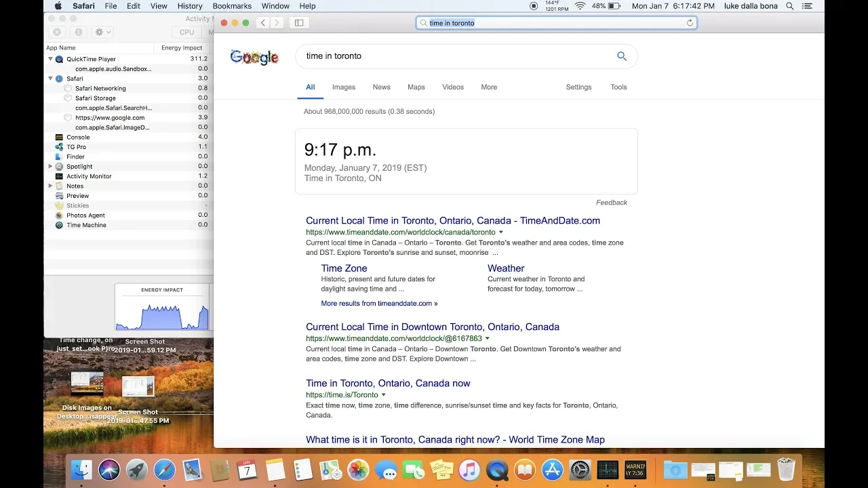Select the https://www.google.com process row
The image size is (868, 488).
[129, 118]
